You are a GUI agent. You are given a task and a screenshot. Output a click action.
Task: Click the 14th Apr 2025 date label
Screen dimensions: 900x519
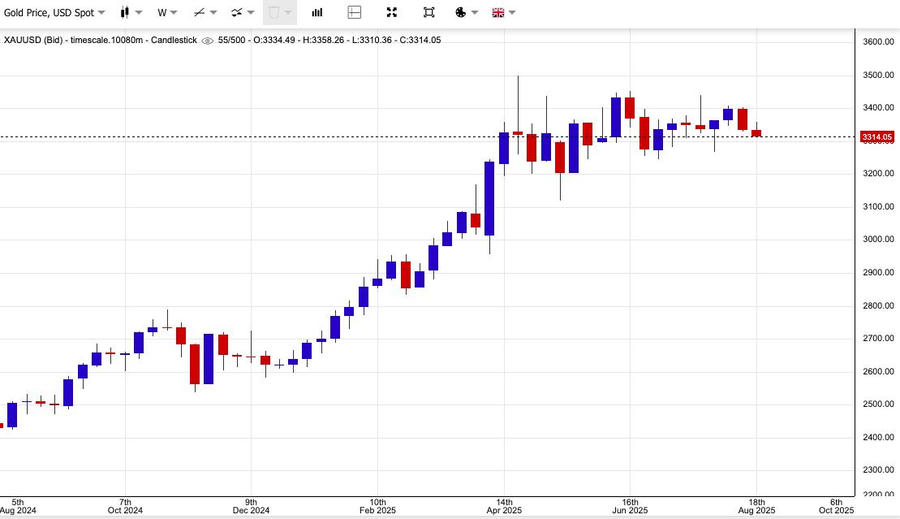tap(505, 506)
